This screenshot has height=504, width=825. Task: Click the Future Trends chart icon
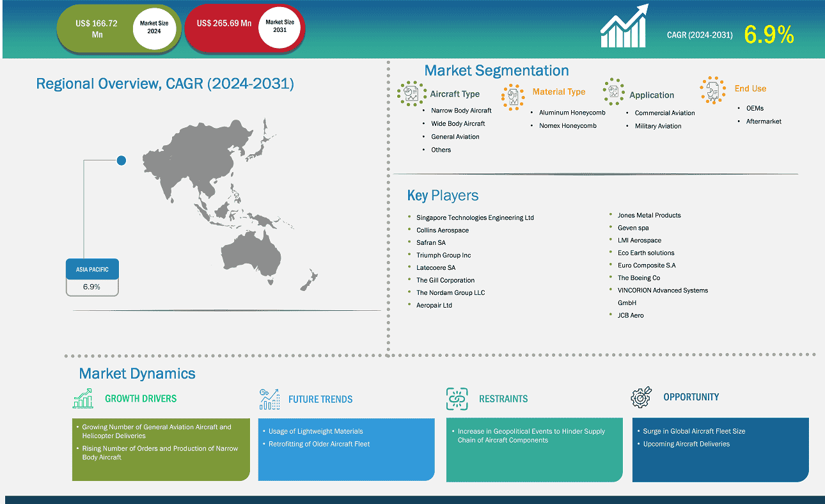point(269,398)
